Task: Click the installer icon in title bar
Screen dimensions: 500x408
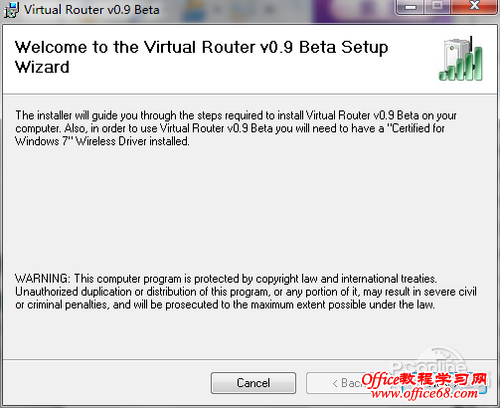Action: (x=12, y=10)
